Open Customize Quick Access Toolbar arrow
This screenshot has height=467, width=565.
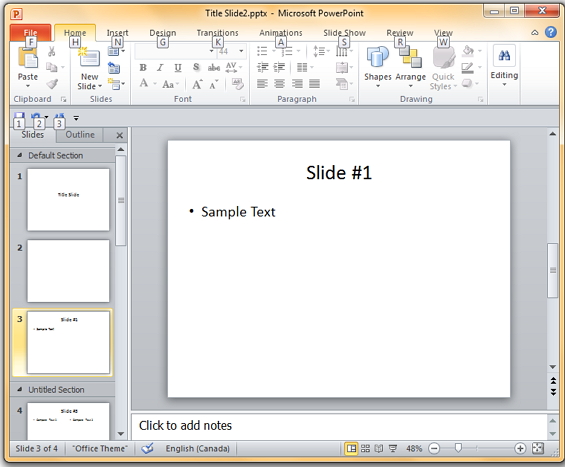tap(76, 118)
